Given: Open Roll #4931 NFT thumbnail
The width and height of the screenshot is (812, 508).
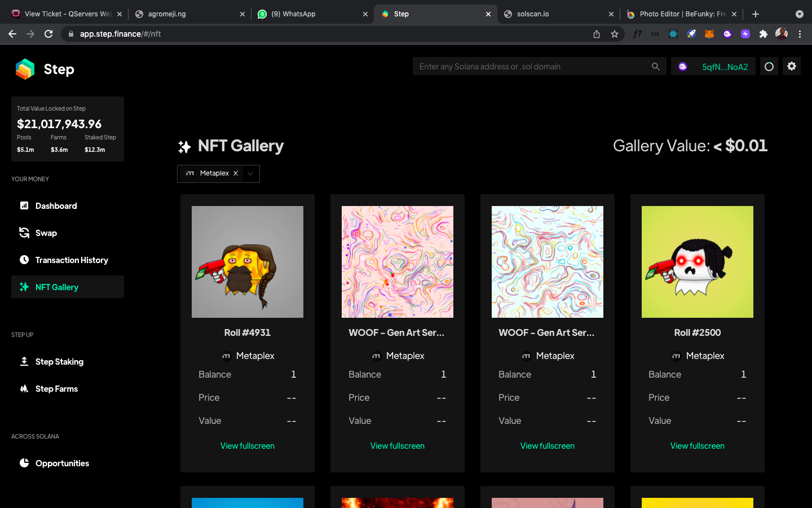Looking at the screenshot, I should pyautogui.click(x=248, y=262).
